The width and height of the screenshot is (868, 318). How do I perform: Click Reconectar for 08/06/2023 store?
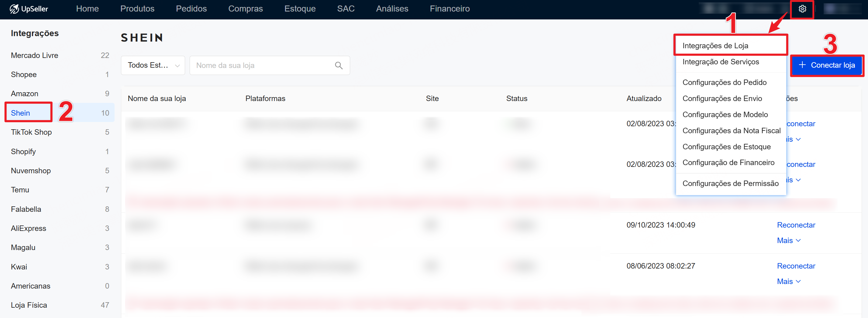796,266
